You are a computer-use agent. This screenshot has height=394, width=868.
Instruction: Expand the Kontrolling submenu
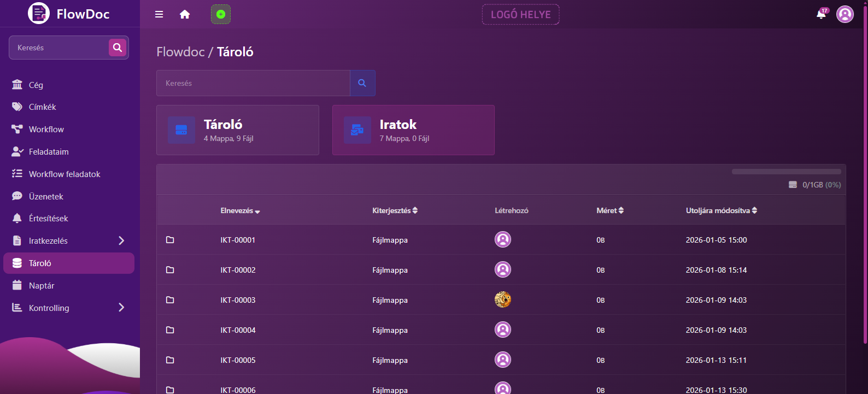[x=121, y=308]
